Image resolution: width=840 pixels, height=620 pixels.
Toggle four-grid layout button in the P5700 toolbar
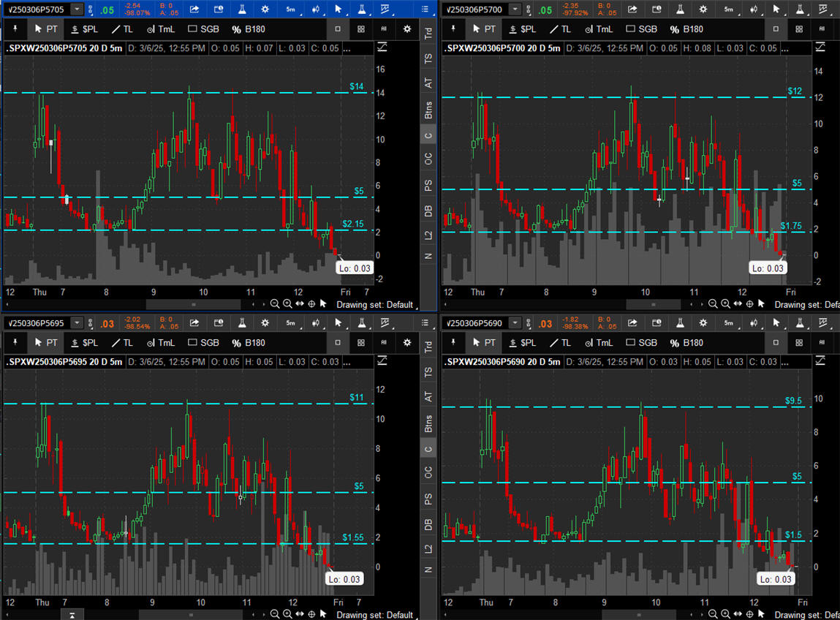(799, 29)
